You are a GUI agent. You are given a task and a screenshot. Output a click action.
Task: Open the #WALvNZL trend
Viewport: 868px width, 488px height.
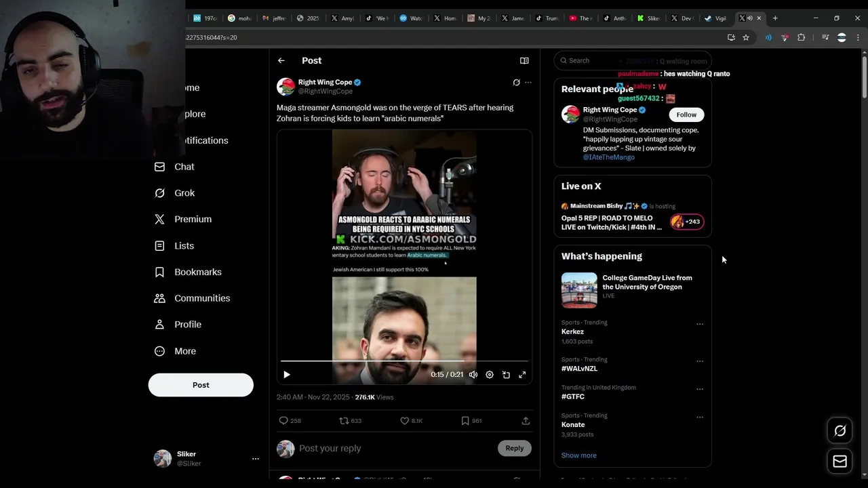[579, 369]
